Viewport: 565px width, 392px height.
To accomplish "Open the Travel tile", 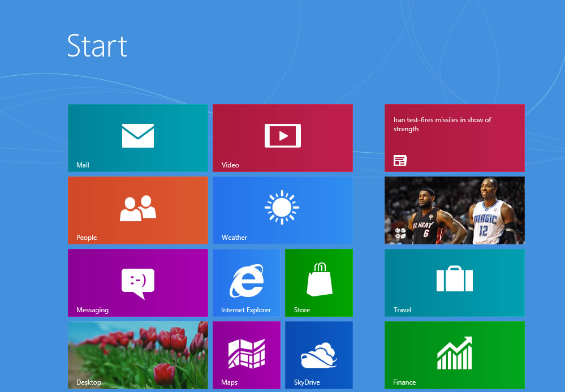I will coord(455,283).
